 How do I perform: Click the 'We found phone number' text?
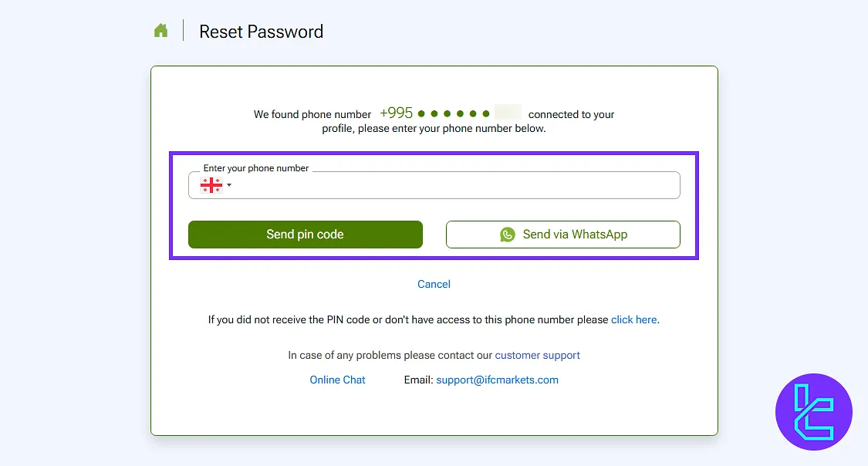tap(312, 114)
